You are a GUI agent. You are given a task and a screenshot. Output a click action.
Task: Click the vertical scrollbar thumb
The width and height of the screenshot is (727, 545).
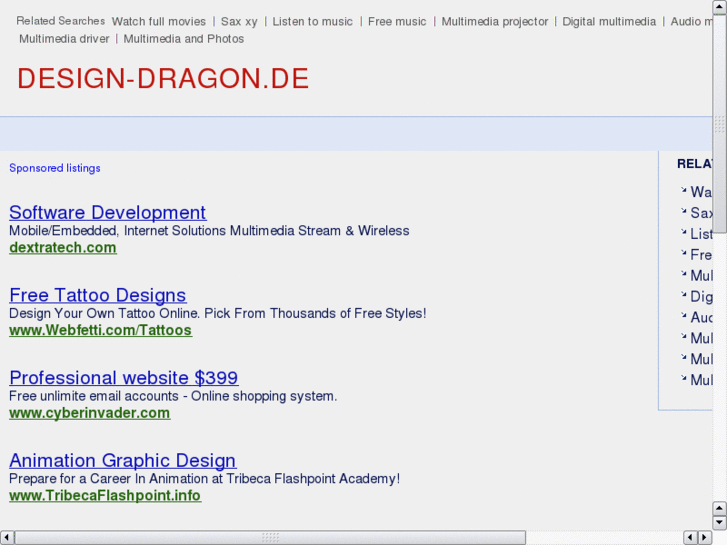pos(720,124)
